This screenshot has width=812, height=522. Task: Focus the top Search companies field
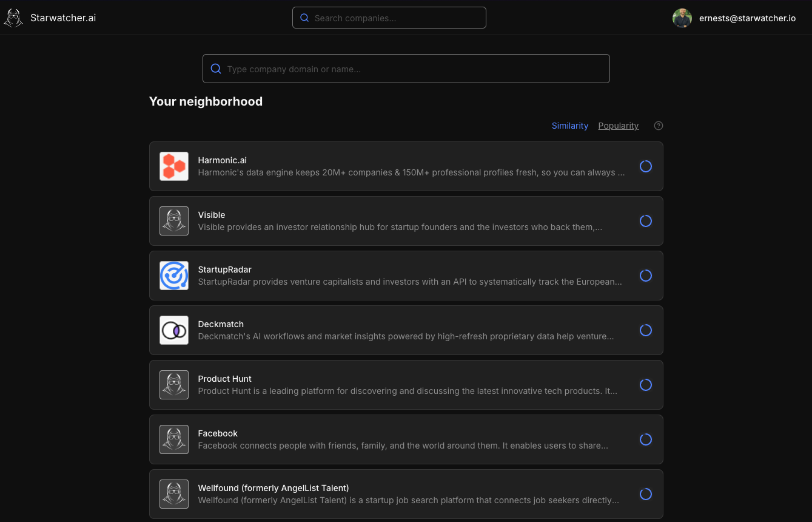[389, 18]
